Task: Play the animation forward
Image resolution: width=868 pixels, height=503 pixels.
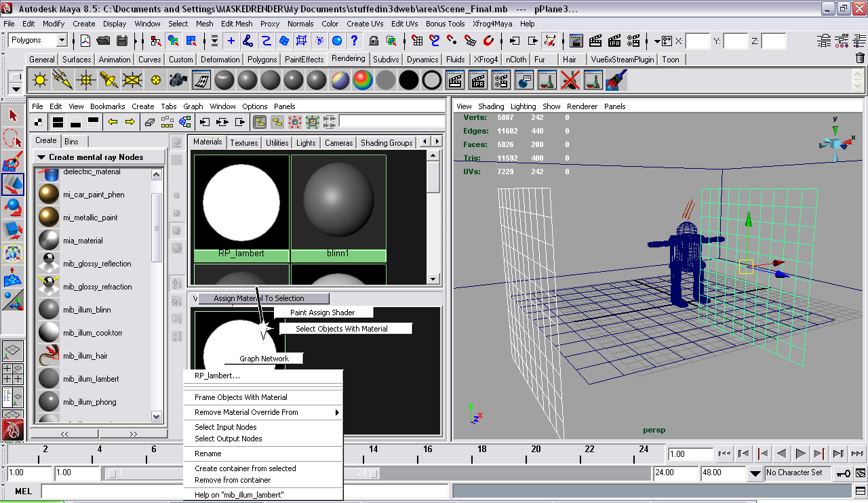Action: [x=800, y=454]
